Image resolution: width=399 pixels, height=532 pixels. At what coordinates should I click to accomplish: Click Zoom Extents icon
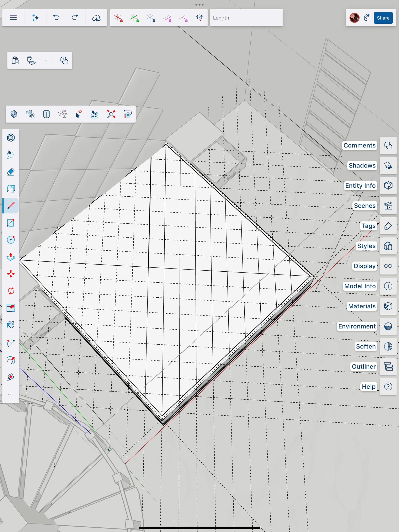pos(111,114)
